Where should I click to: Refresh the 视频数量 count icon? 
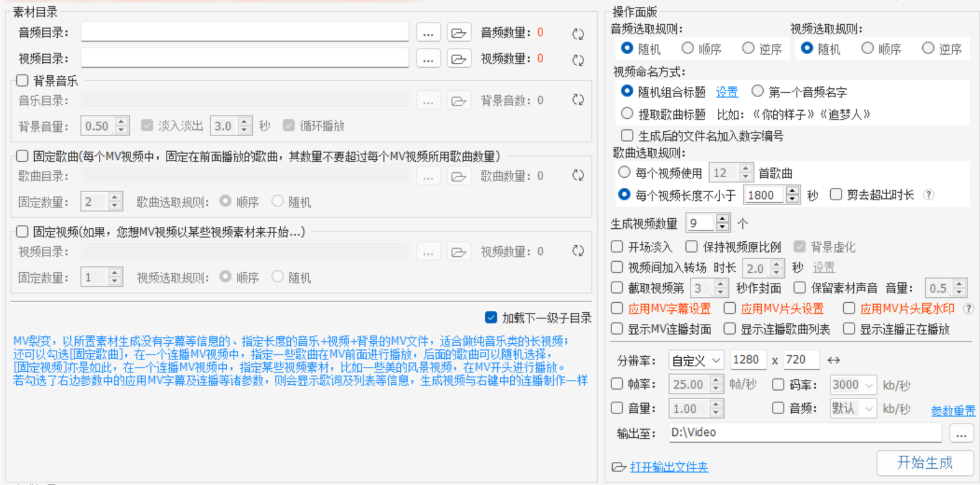[x=578, y=60]
